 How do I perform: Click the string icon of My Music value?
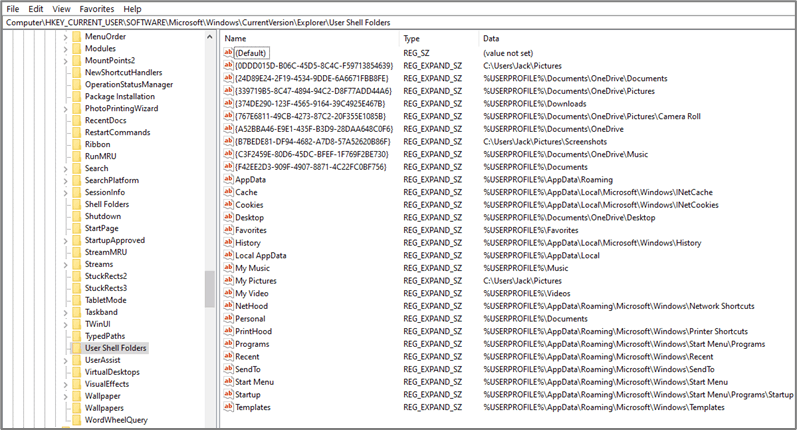228,268
